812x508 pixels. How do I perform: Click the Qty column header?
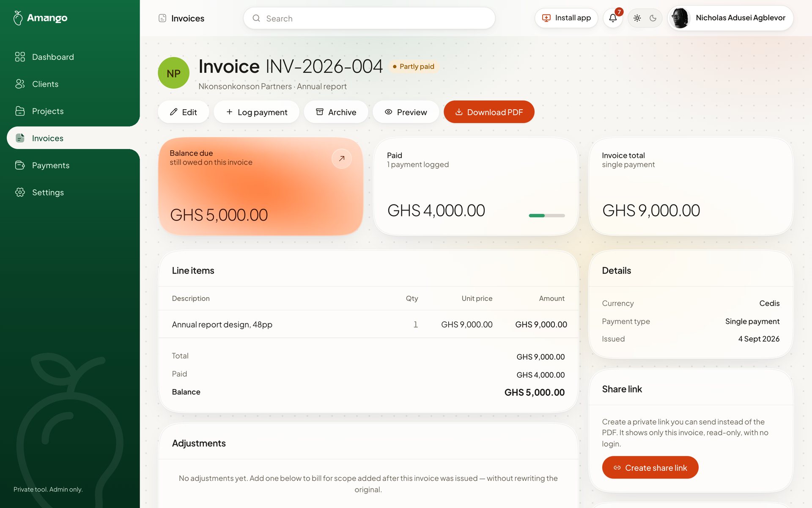pyautogui.click(x=412, y=298)
